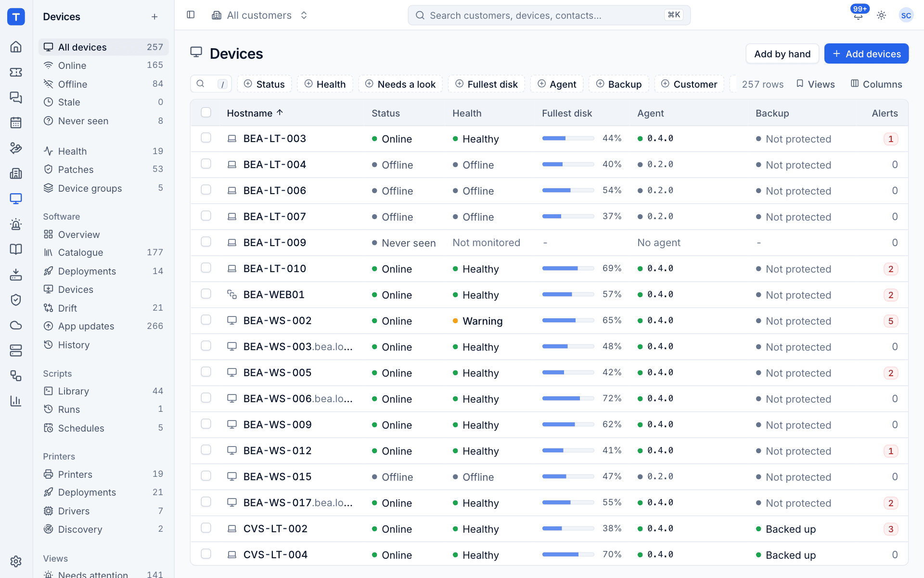Open App updates in sidebar
The width and height of the screenshot is (924, 578).
click(x=103, y=326)
